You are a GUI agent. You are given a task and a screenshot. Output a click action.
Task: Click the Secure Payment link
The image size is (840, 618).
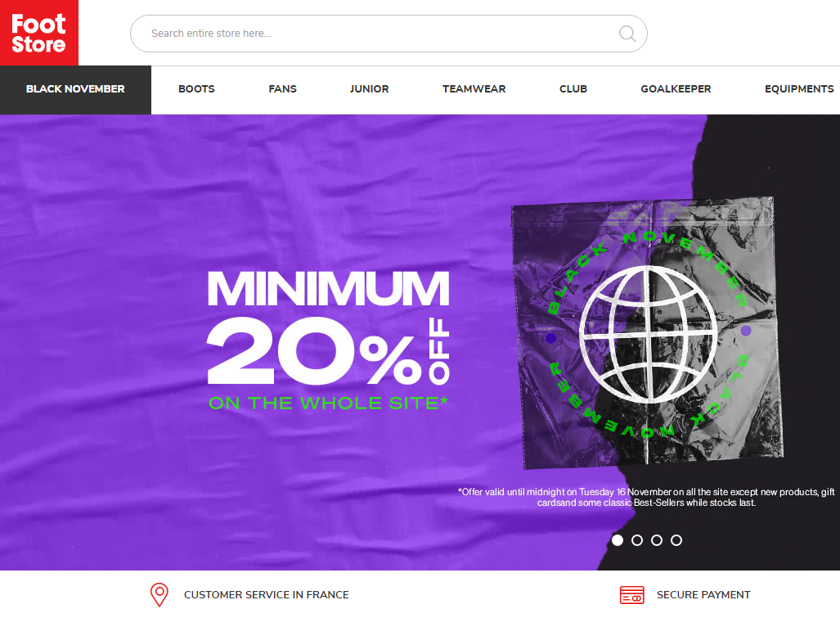coord(703,595)
